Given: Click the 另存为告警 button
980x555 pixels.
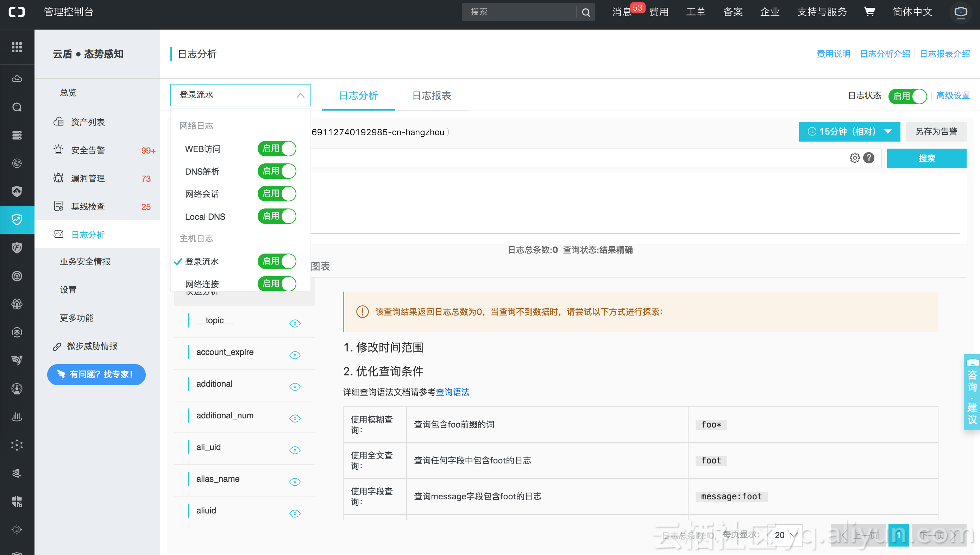Looking at the screenshot, I should tap(936, 131).
